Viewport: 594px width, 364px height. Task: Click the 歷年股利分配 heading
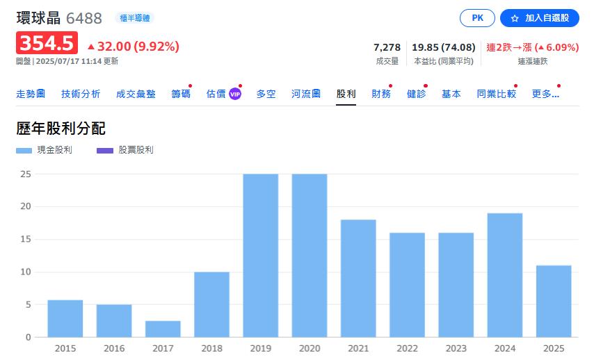(x=61, y=129)
